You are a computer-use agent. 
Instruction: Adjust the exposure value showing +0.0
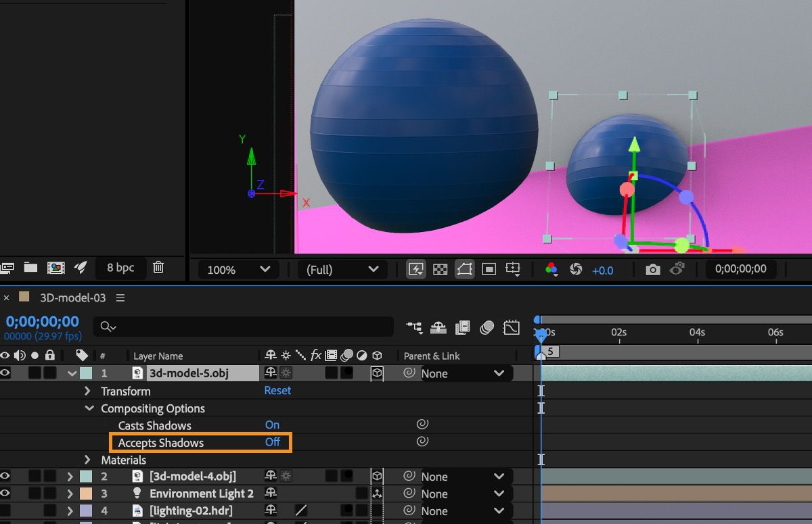coord(603,269)
